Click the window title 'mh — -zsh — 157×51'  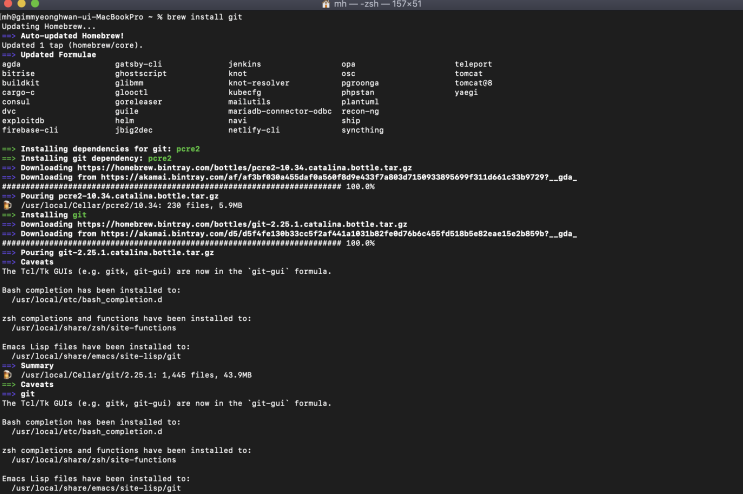[378, 4]
